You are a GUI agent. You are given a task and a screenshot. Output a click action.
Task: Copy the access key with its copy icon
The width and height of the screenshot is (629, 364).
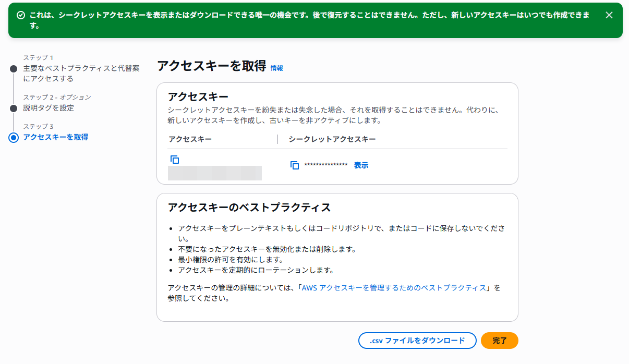point(175,160)
